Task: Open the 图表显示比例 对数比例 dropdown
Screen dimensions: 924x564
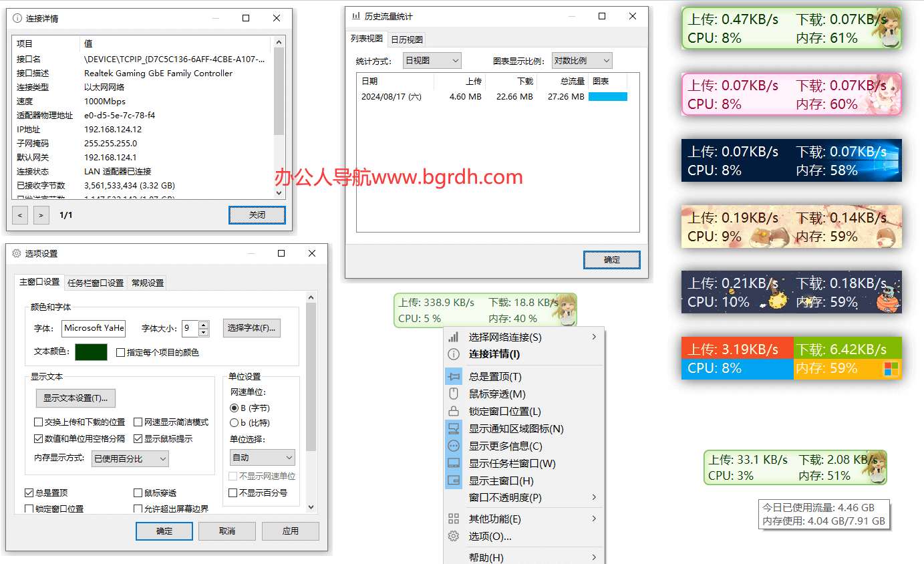Action: 581,61
